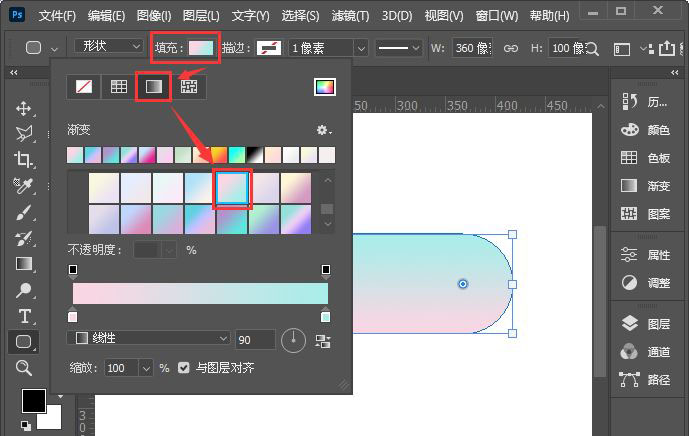Select the Brush tool
Screen dimensions: 689x436
tap(24, 213)
